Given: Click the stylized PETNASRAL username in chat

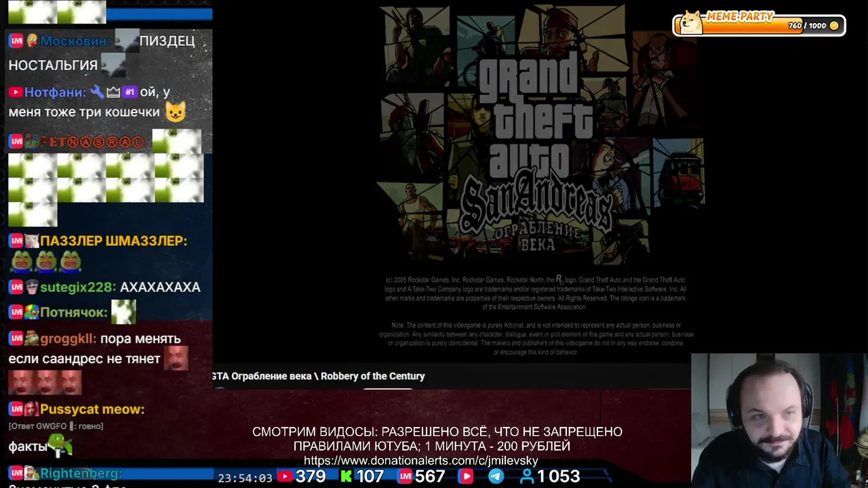Looking at the screenshot, I should coord(94,142).
